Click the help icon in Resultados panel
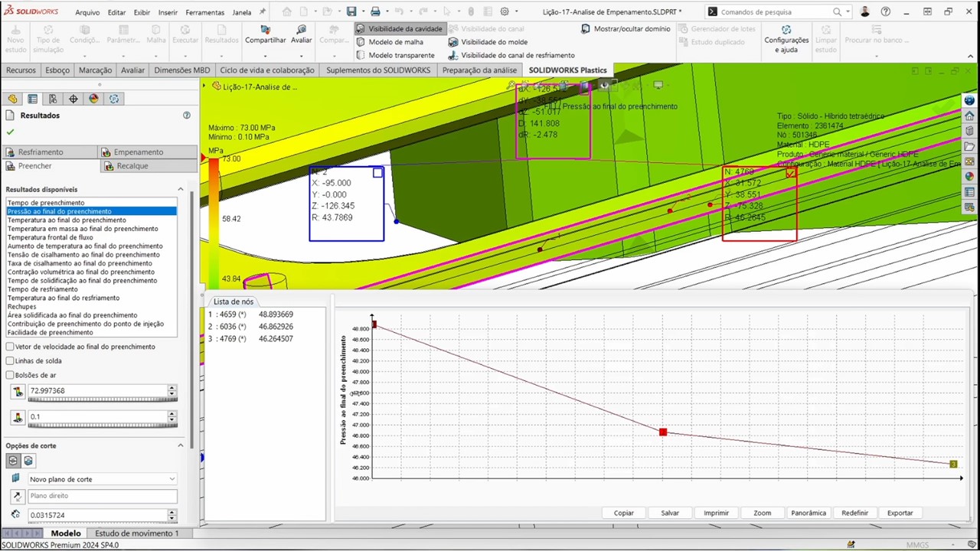980x551 pixels. coord(187,116)
